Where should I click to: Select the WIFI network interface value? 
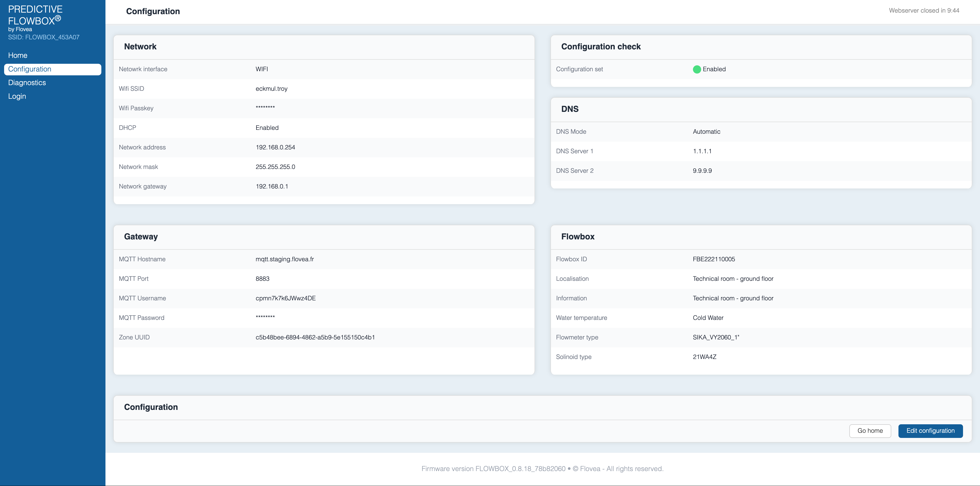[262, 69]
